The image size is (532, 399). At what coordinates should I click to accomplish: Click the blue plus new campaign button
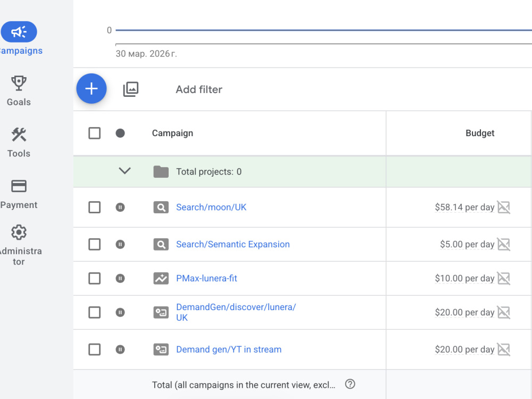92,88
